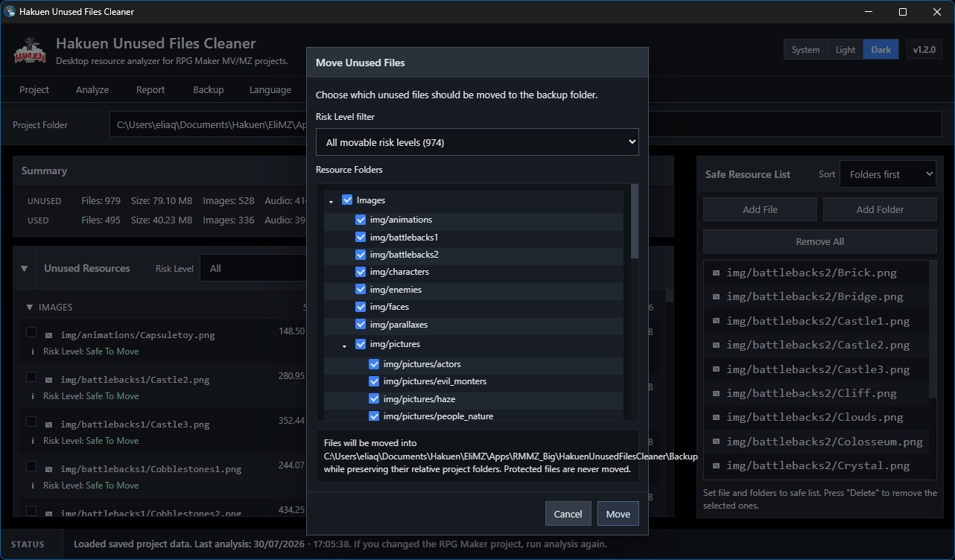The image size is (955, 560).
Task: Click the image icon beside battlebacks2/Castle3.png
Action: click(716, 369)
